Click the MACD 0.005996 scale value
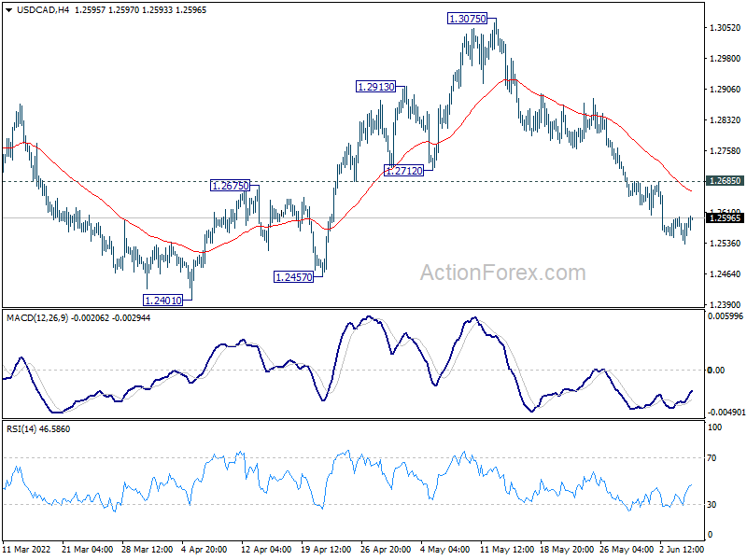The width and height of the screenshot is (747, 560). [726, 316]
